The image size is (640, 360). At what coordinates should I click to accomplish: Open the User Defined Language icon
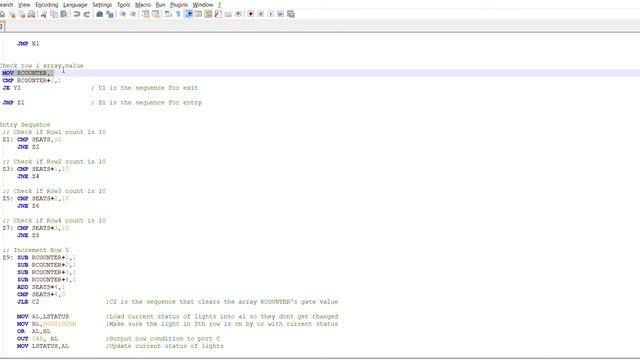[198, 14]
